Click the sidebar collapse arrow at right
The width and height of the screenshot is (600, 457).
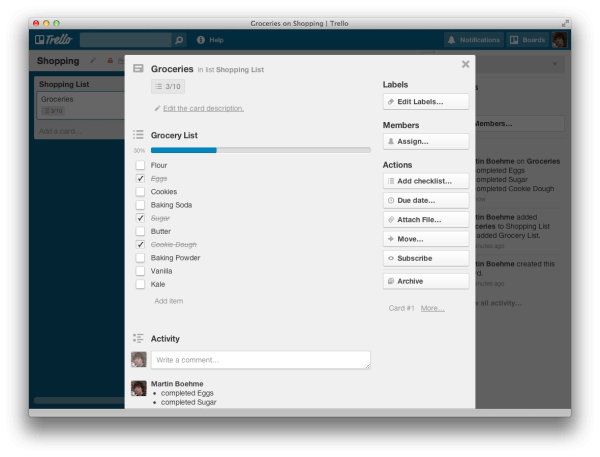555,64
